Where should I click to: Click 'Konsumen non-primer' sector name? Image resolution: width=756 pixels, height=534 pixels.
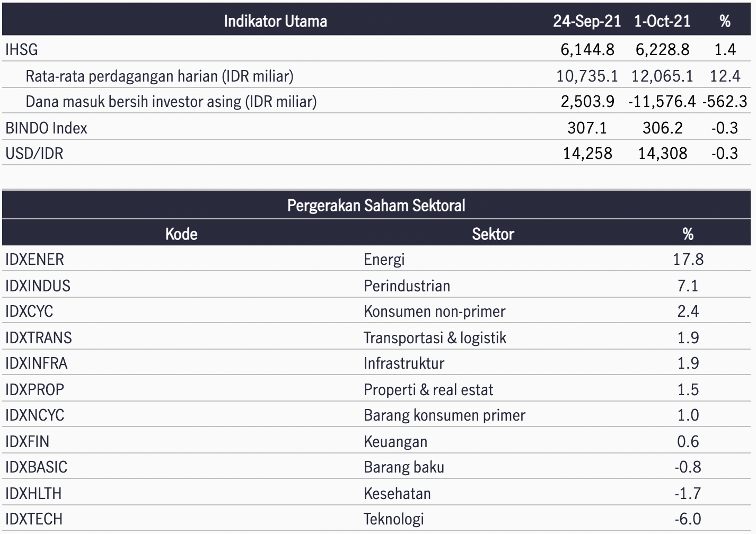(434, 311)
